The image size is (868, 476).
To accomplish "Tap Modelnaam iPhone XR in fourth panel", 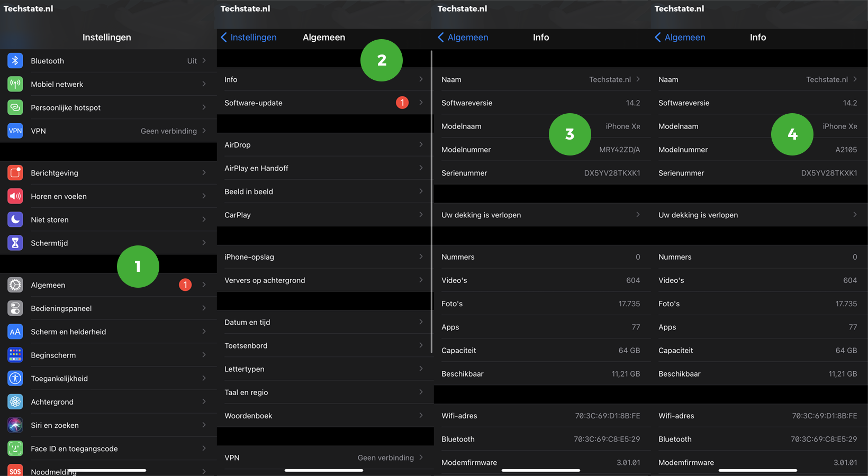I will (759, 126).
